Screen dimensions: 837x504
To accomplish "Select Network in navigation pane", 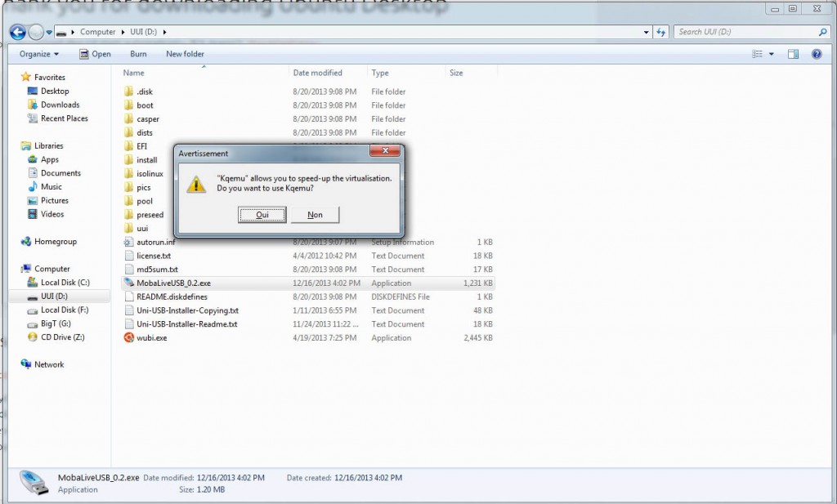I will (48, 365).
